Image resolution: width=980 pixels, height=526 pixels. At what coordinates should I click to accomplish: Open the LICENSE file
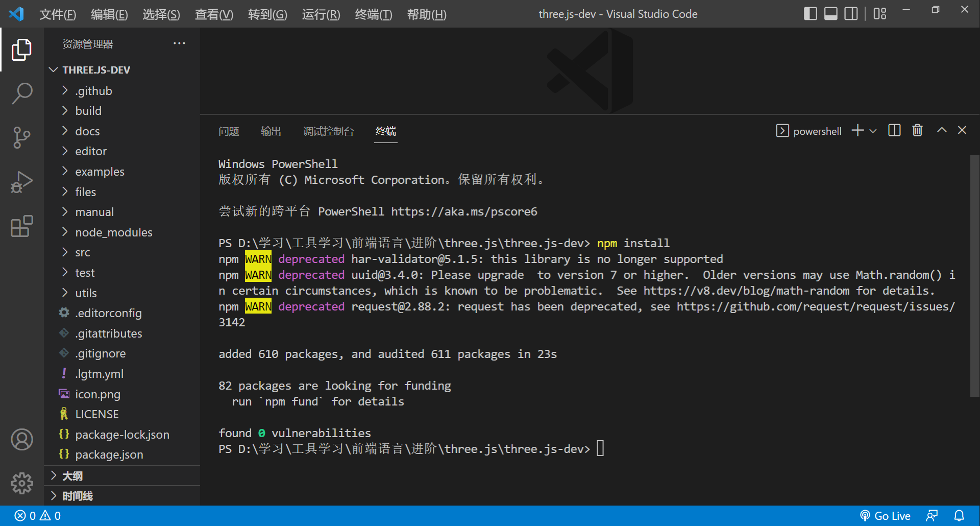click(122, 414)
